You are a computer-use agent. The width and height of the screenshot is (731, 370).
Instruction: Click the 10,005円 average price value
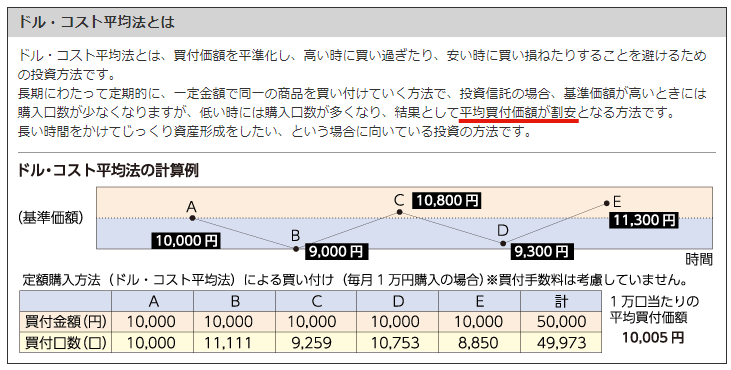click(653, 337)
